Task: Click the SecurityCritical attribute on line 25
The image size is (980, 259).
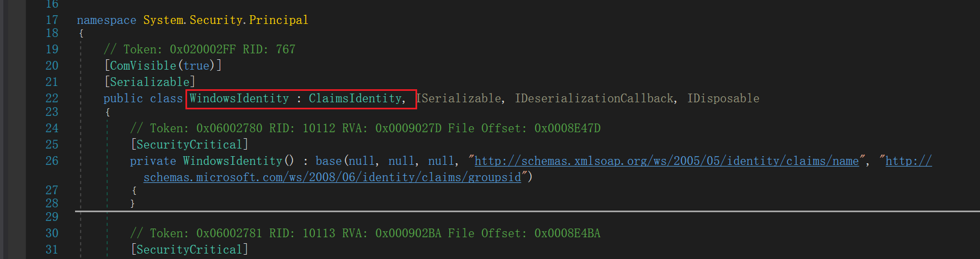Action: pyautogui.click(x=189, y=145)
